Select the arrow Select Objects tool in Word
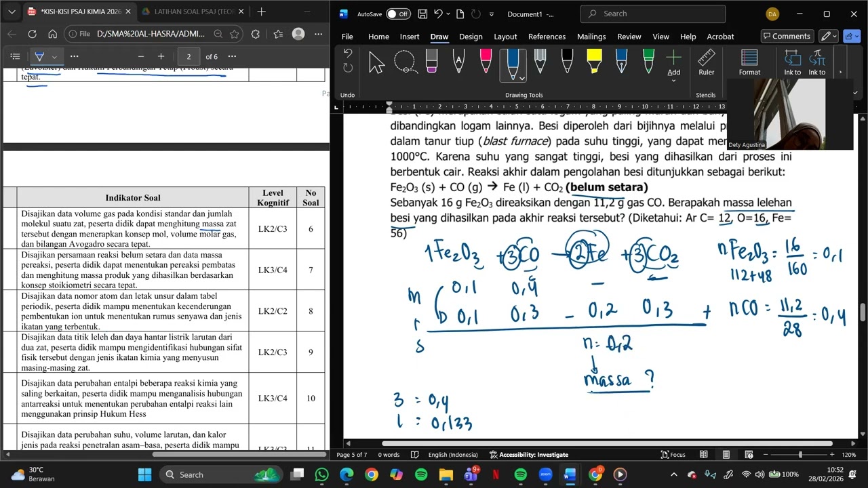The height and width of the screenshot is (488, 868). pos(376,62)
